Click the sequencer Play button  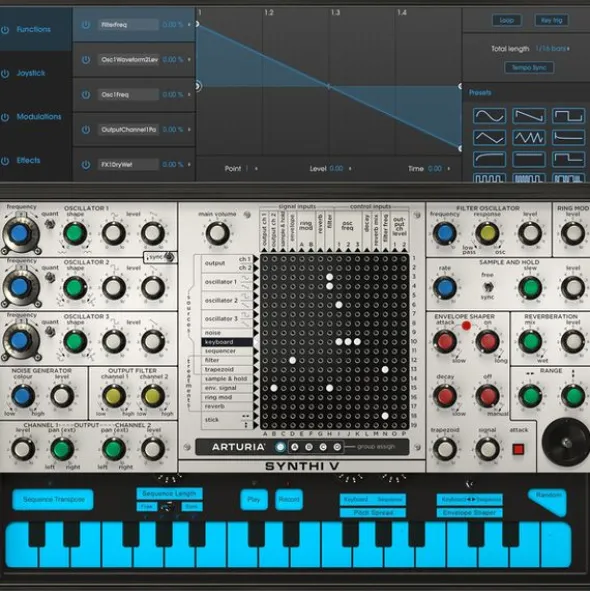point(254,500)
